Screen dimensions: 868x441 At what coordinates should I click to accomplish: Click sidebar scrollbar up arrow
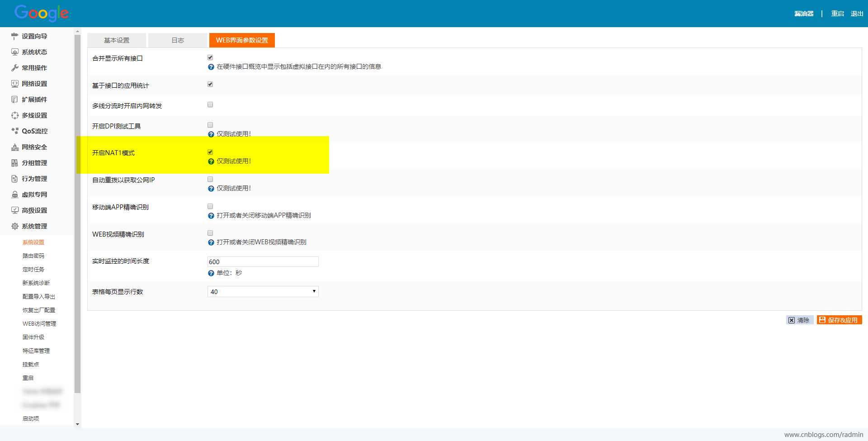pos(77,31)
